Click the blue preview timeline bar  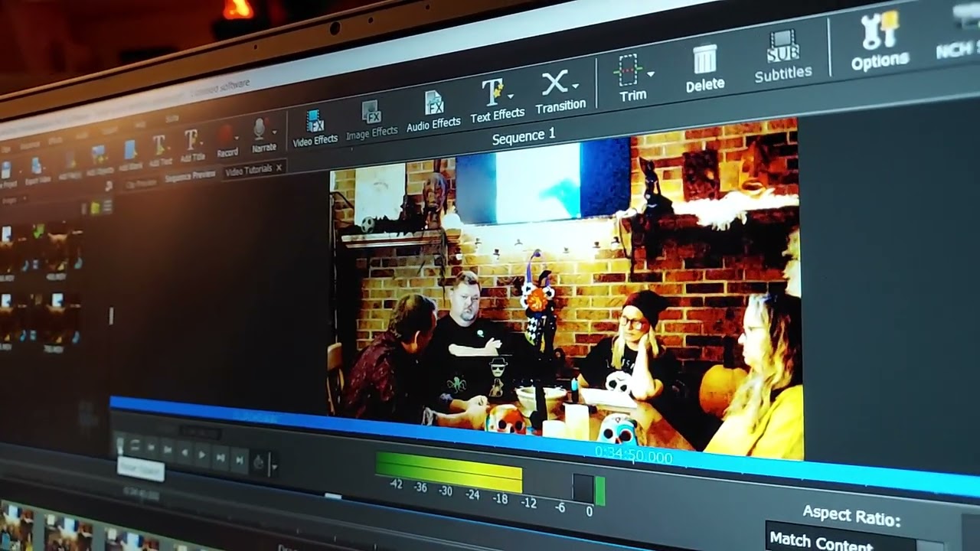pyautogui.click(x=544, y=448)
